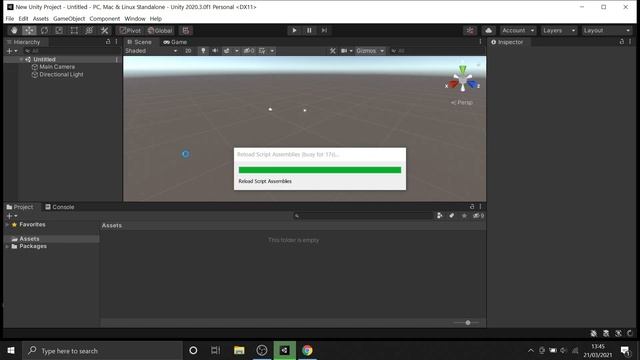Screen dimensions: 640x360
Task: Toggle hidden objects visibility counter
Action: [x=249, y=51]
